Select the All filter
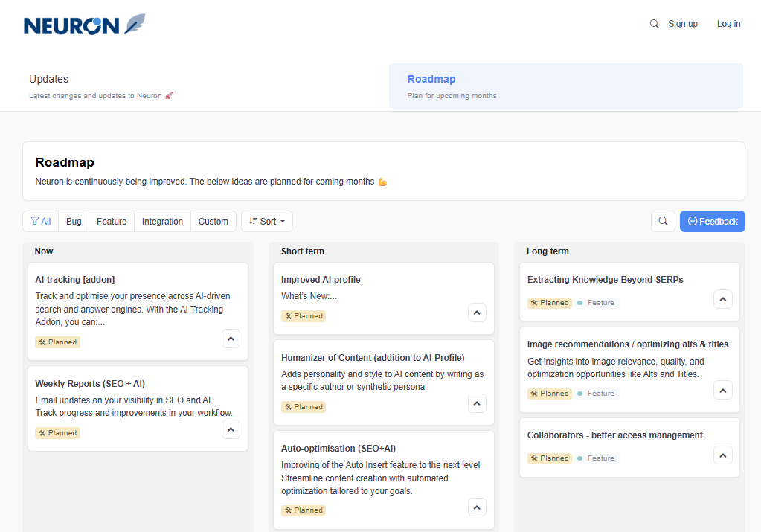 [41, 221]
